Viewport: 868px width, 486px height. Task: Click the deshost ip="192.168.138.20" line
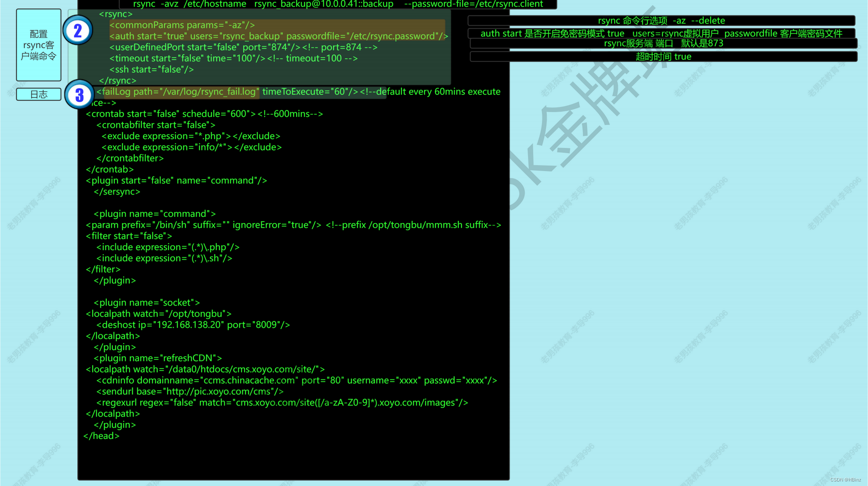pyautogui.click(x=193, y=325)
